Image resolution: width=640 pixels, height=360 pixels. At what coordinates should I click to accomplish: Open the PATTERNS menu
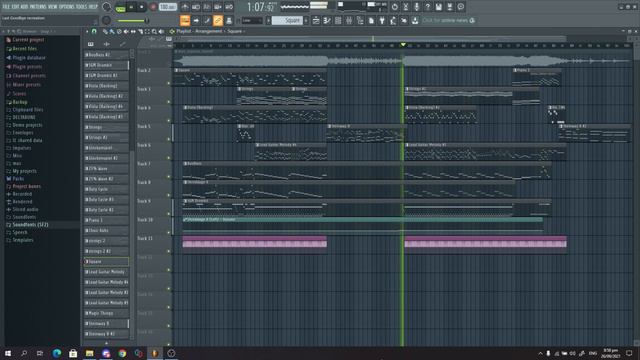[38, 7]
